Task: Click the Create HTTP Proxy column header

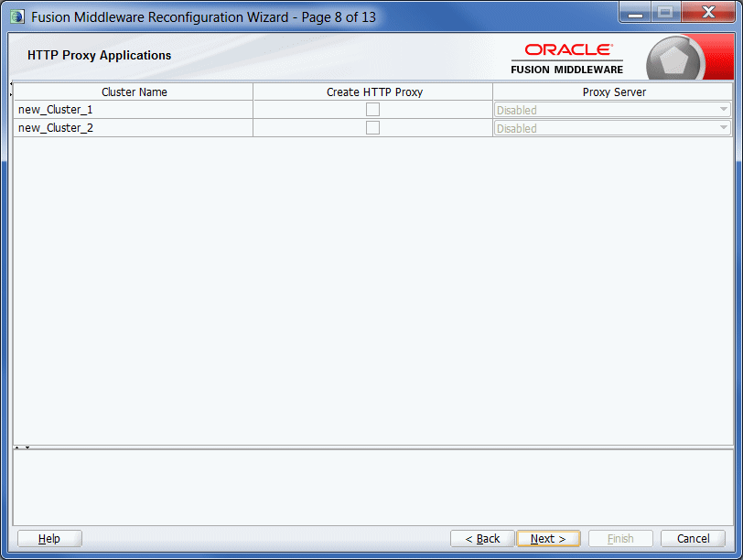Action: coord(373,92)
